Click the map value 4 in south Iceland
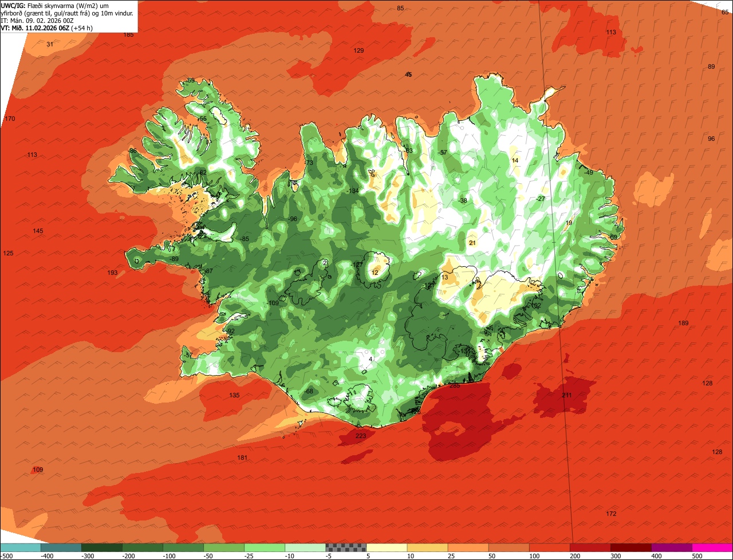 (371, 360)
